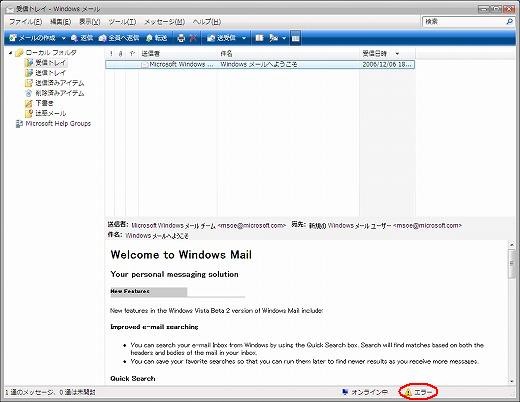The width and height of the screenshot is (520, 402).
Task: Click the 'Quick Search' heading in preview
Action: click(133, 379)
